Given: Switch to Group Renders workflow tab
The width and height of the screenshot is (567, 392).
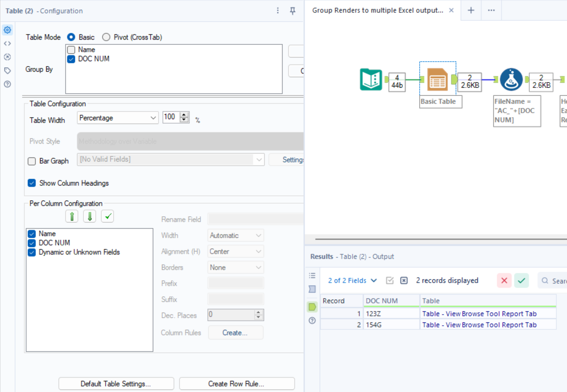Looking at the screenshot, I should 377,10.
